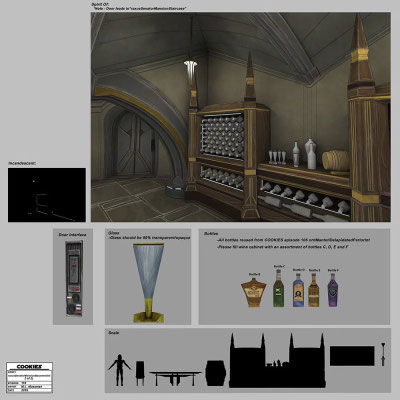Viewport: 400px width, 400px height.
Task: Click the "Spirit Of:" label at top
Action: 99,4
